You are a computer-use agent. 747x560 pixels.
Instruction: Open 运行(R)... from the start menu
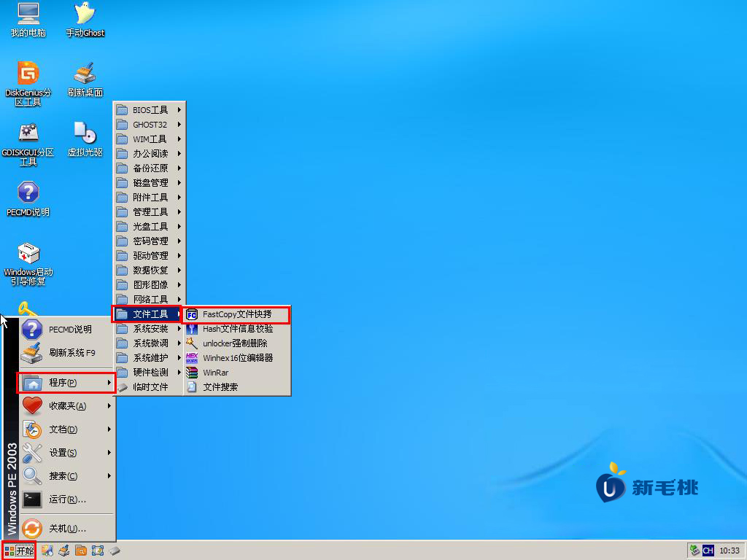(x=66, y=499)
